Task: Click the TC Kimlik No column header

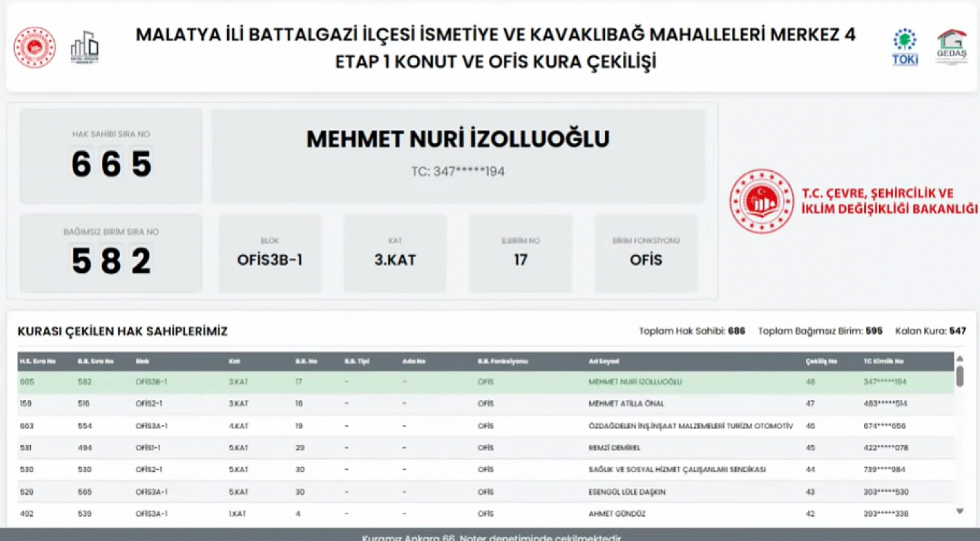Action: click(x=882, y=361)
